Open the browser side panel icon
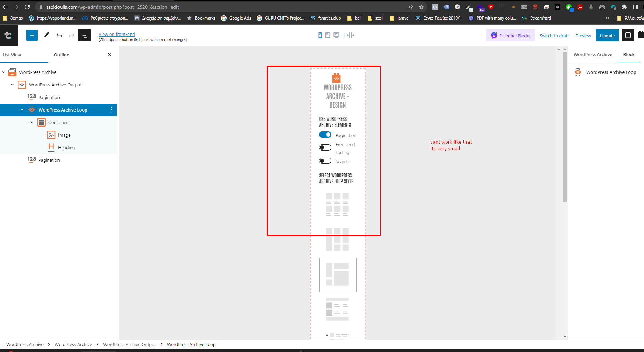Screen dimensions: 644x352 636,7
